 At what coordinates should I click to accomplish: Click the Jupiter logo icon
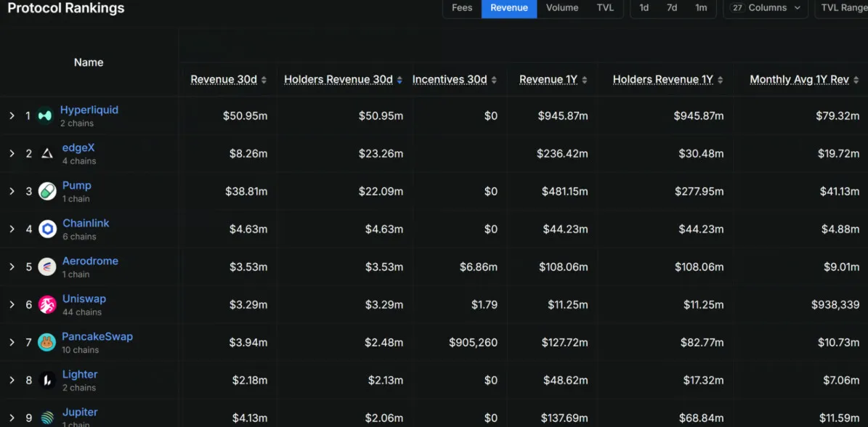[x=48, y=418]
